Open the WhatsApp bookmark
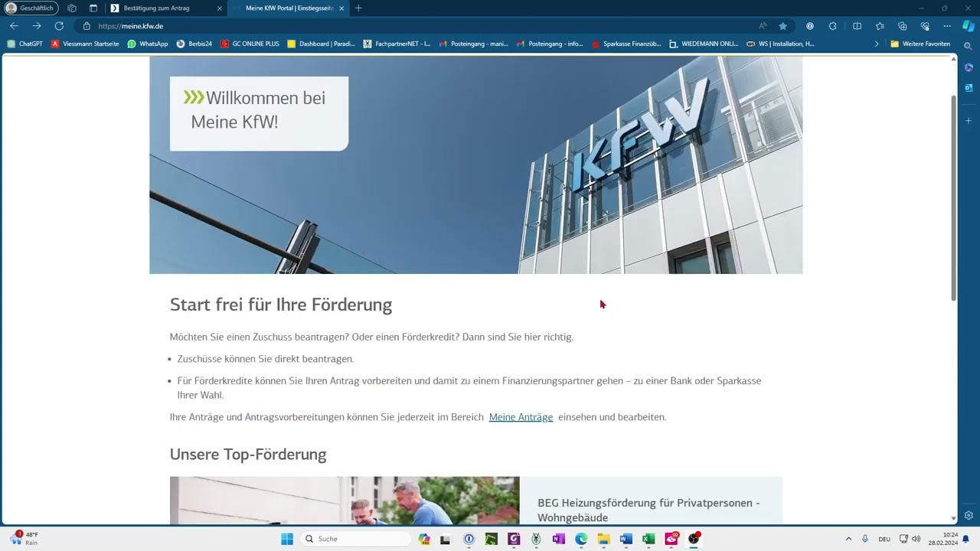This screenshot has height=551, width=980. click(x=148, y=44)
